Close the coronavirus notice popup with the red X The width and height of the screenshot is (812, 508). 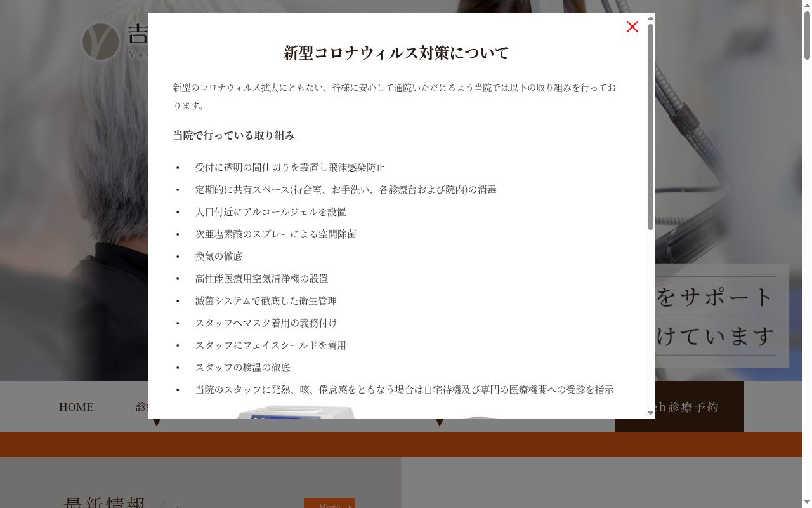[632, 27]
